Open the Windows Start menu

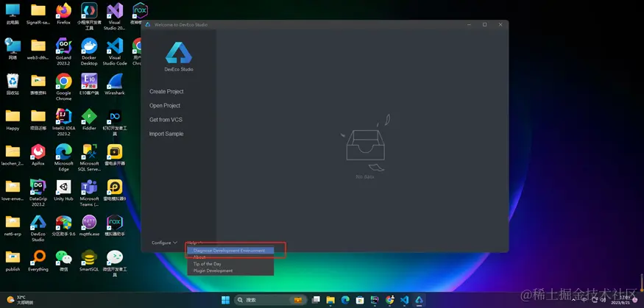point(225,300)
